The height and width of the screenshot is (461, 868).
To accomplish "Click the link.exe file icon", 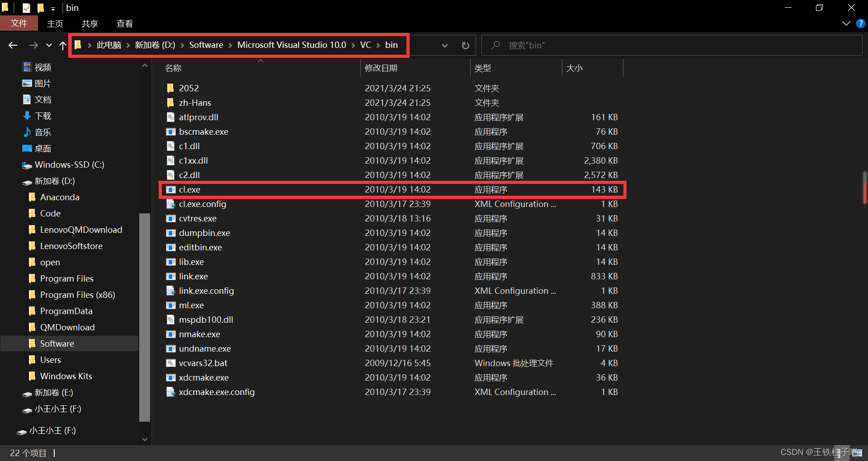I will (170, 277).
